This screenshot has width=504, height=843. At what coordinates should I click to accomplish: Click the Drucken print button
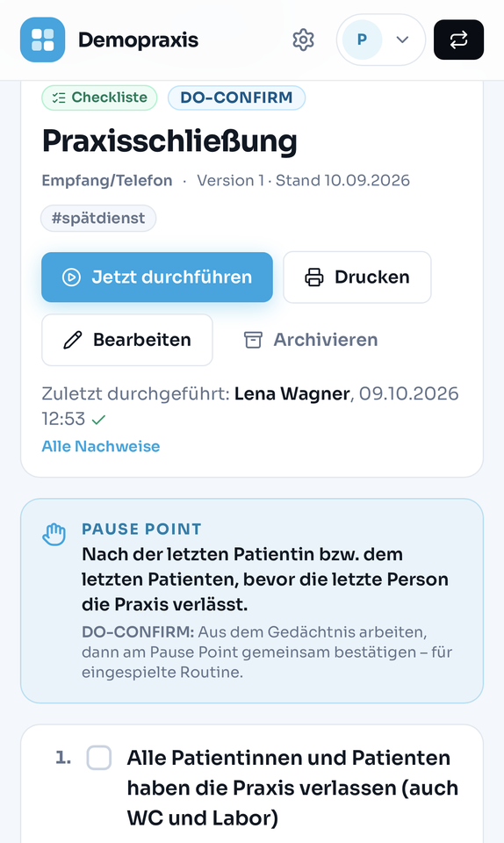[357, 277]
